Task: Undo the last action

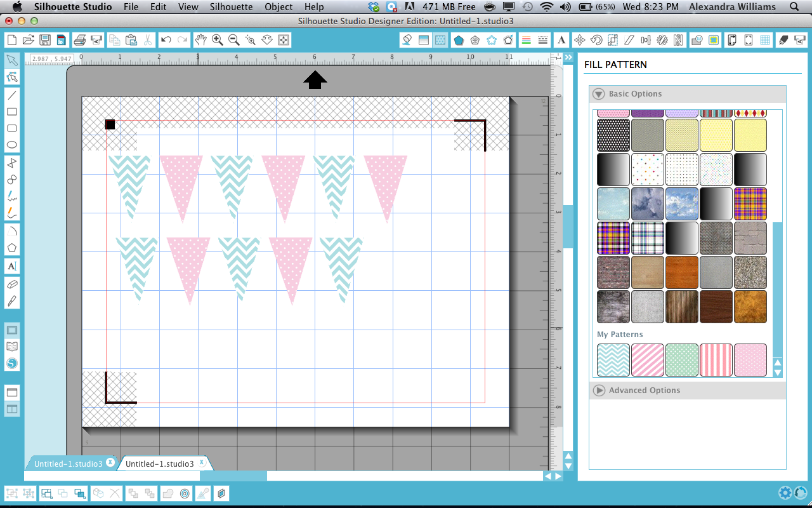Action: pyautogui.click(x=166, y=40)
